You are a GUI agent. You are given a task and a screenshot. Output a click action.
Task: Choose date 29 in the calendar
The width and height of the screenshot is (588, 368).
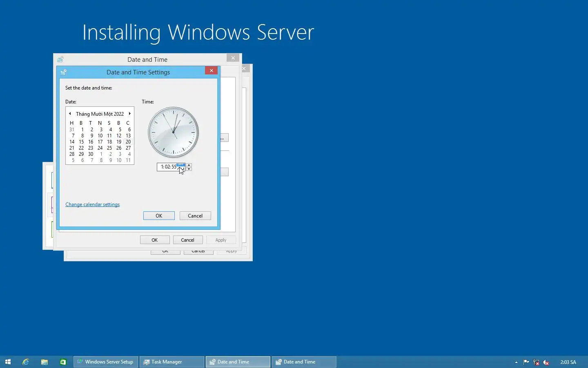[x=81, y=154]
